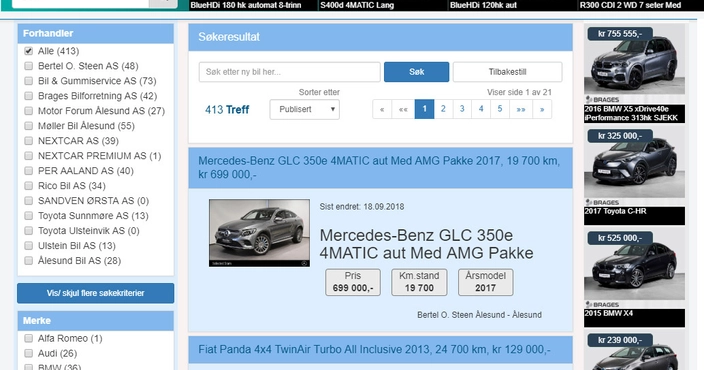This screenshot has height=370, width=704.
Task: Go to results page 3
Action: [462, 109]
